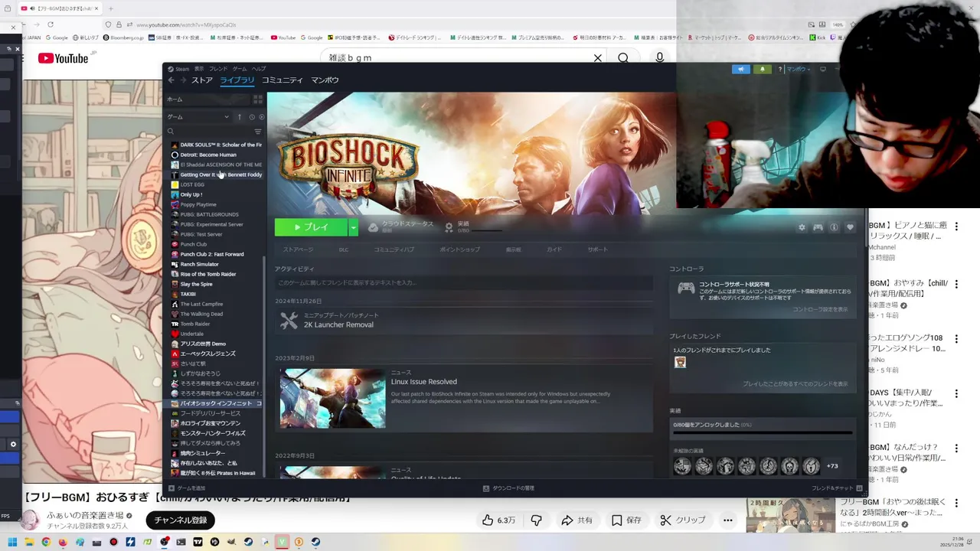The height and width of the screenshot is (551, 980).
Task: Click ホーム in library sidebar
Action: pos(208,99)
